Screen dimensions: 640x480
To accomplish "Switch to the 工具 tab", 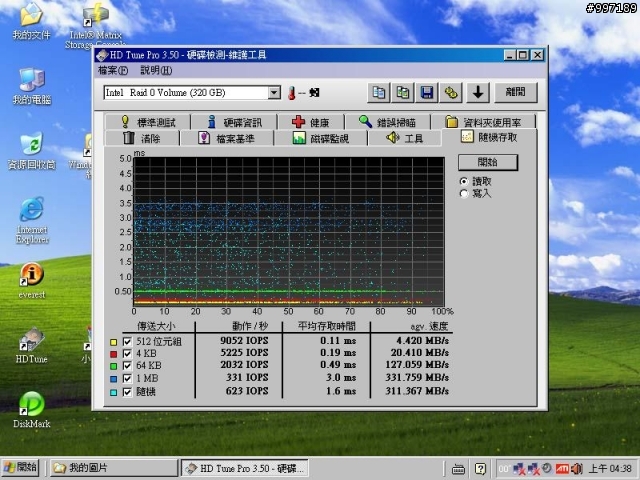I will tap(404, 138).
